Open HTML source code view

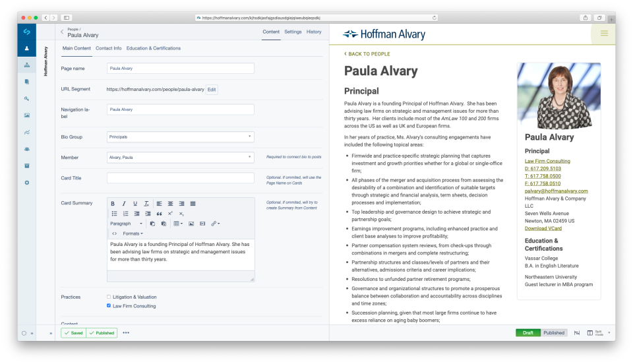click(x=114, y=233)
